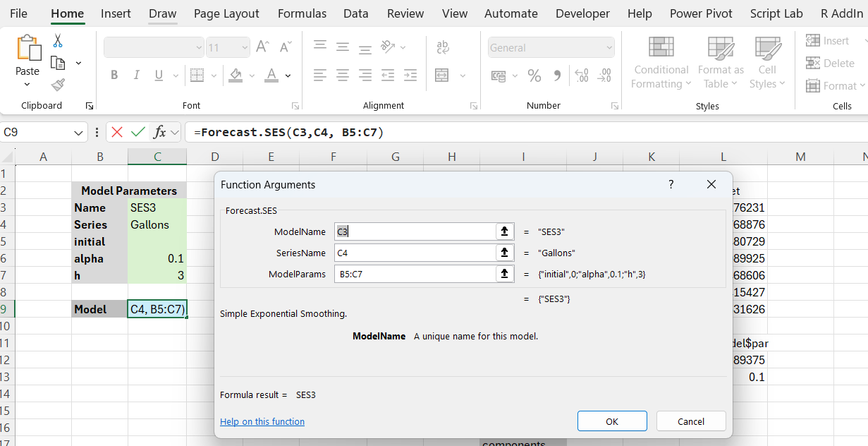
Task: Click the Decrease Font Size icon
Action: [286, 47]
